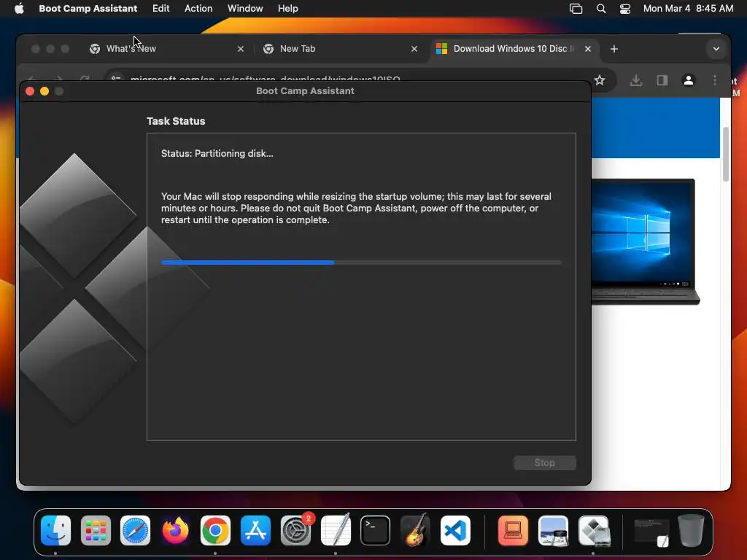Close the What's New tab
Image resolution: width=747 pixels, height=560 pixels.
241,49
